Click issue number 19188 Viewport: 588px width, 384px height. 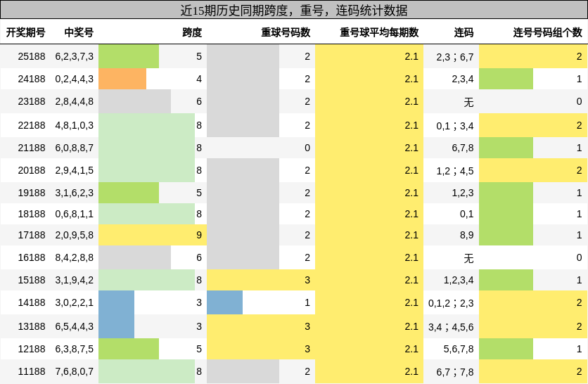(32, 193)
